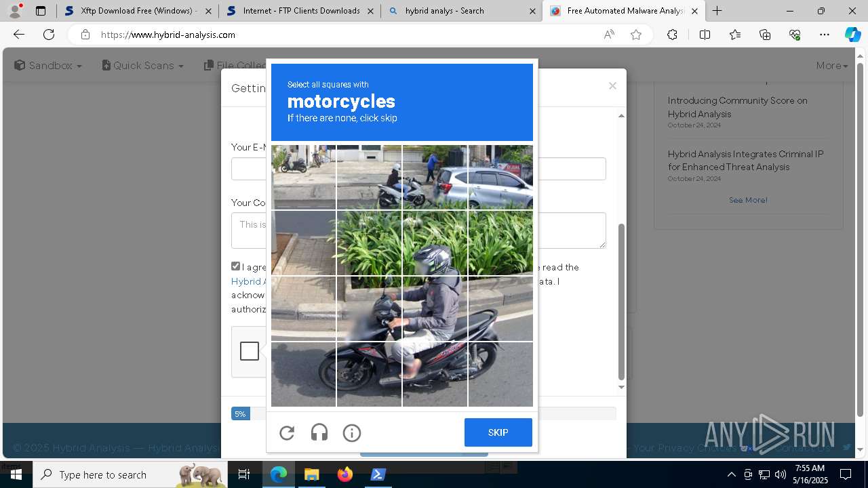
Task: Open Task View icon
Action: pyautogui.click(x=244, y=474)
